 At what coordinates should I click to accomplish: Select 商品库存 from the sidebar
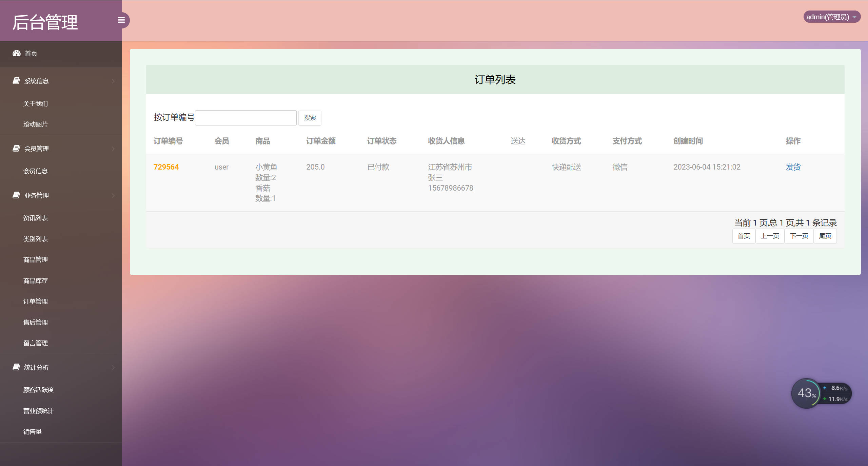(x=35, y=280)
